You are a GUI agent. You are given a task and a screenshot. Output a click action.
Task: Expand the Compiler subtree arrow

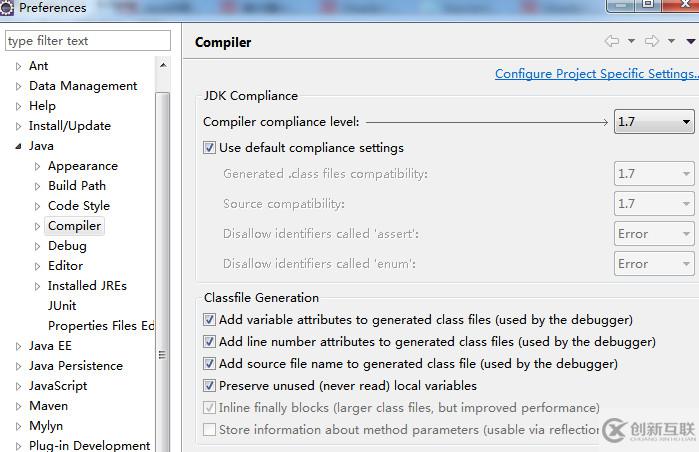pos(37,226)
